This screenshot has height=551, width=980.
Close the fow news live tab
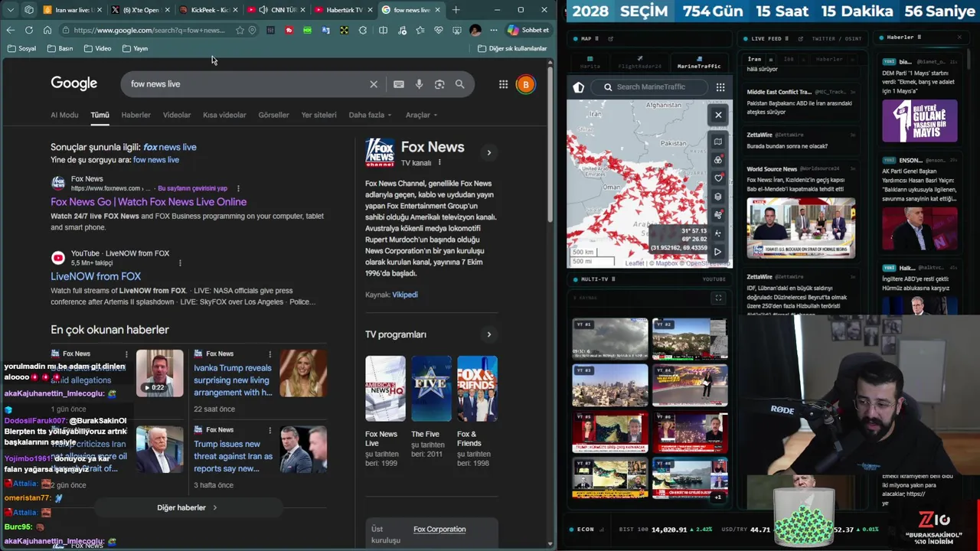[438, 10]
